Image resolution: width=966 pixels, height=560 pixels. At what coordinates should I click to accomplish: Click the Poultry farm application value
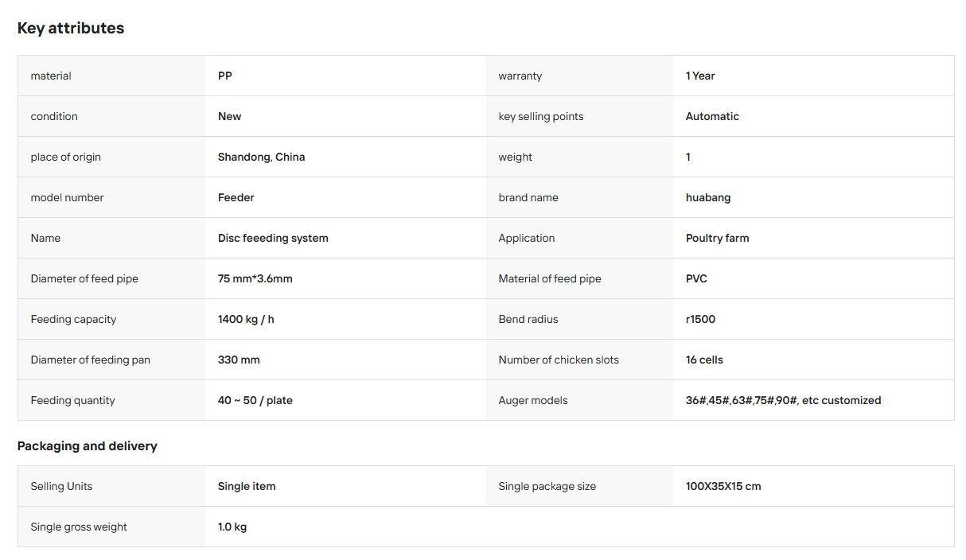(x=717, y=238)
